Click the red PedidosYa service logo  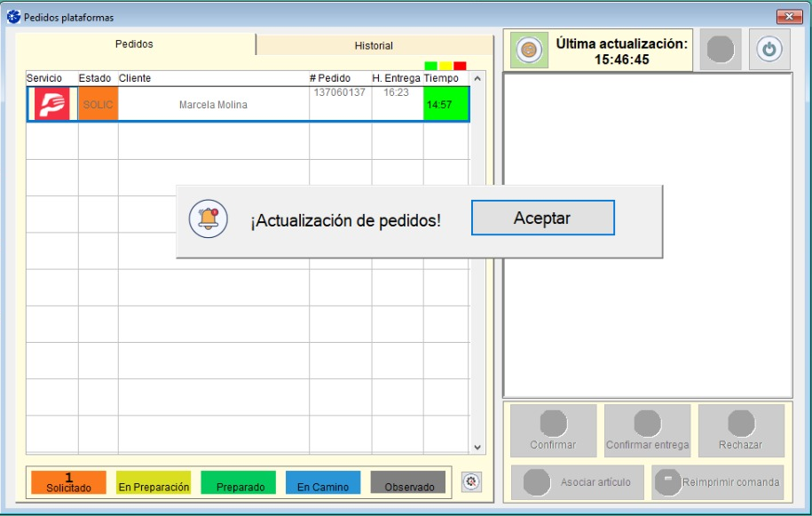click(51, 105)
